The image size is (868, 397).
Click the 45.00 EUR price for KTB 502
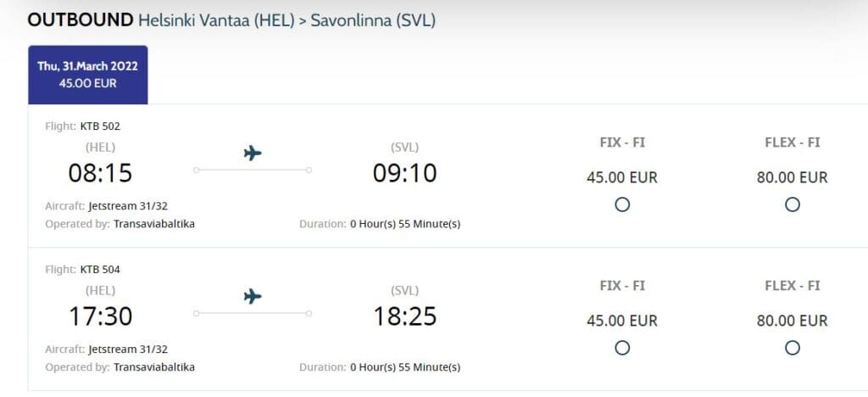622,178
